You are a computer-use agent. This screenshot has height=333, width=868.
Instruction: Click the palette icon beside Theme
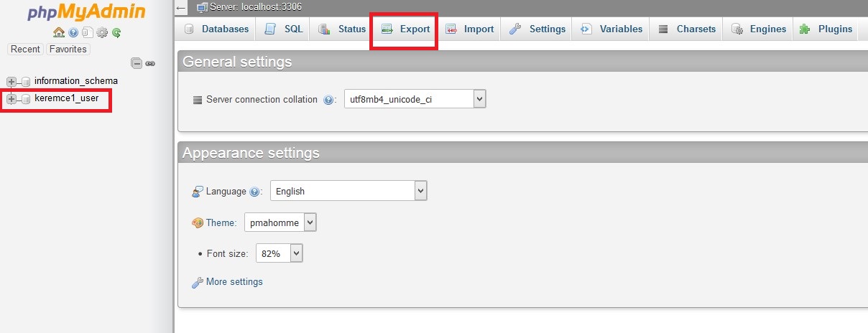(198, 223)
